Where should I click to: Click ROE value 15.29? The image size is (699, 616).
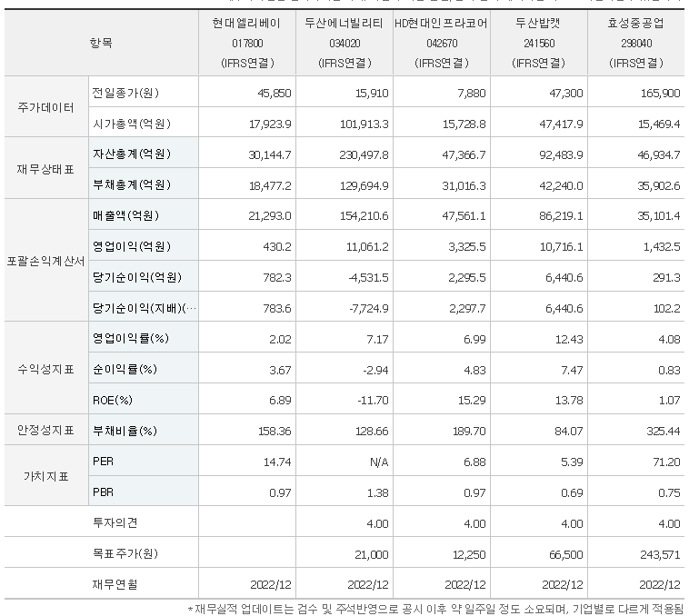click(472, 401)
